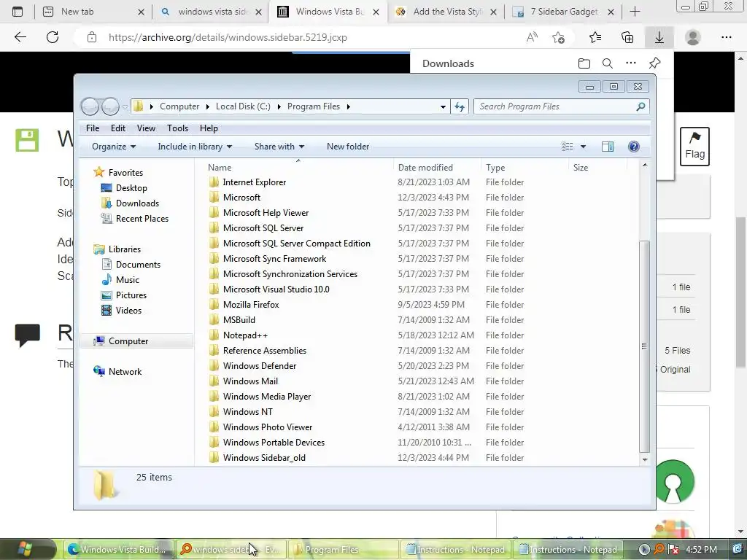747x560 pixels.
Task: Open the Help menu
Action: pyautogui.click(x=209, y=128)
